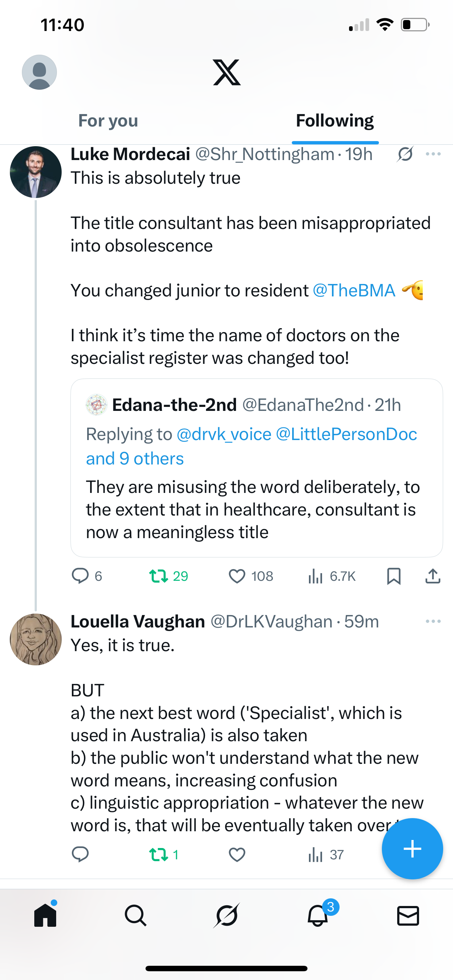Open the @TheBMA mention link
The height and width of the screenshot is (980, 453).
coord(354,291)
